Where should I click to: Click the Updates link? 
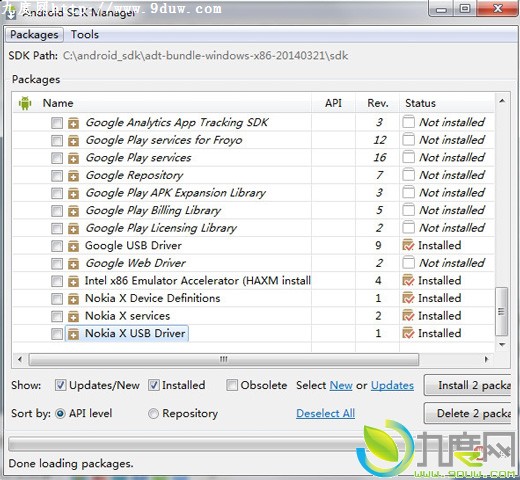point(392,385)
